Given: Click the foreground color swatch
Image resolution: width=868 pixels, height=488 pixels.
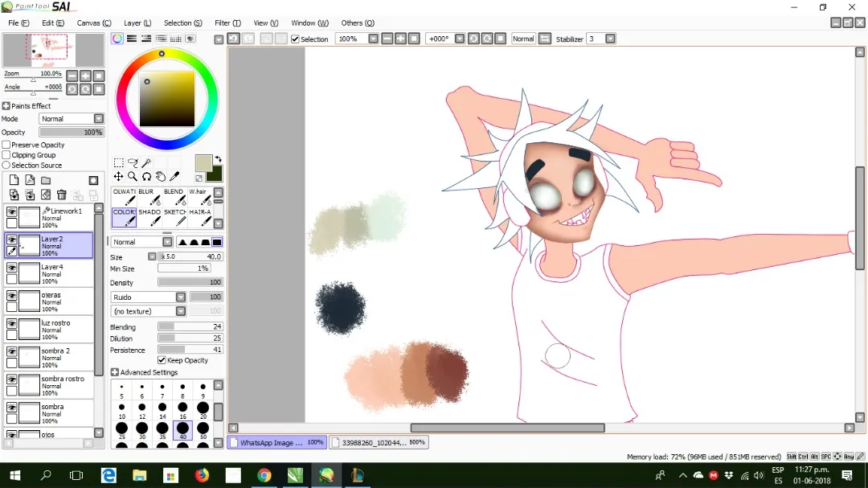Looking at the screenshot, I should (203, 163).
